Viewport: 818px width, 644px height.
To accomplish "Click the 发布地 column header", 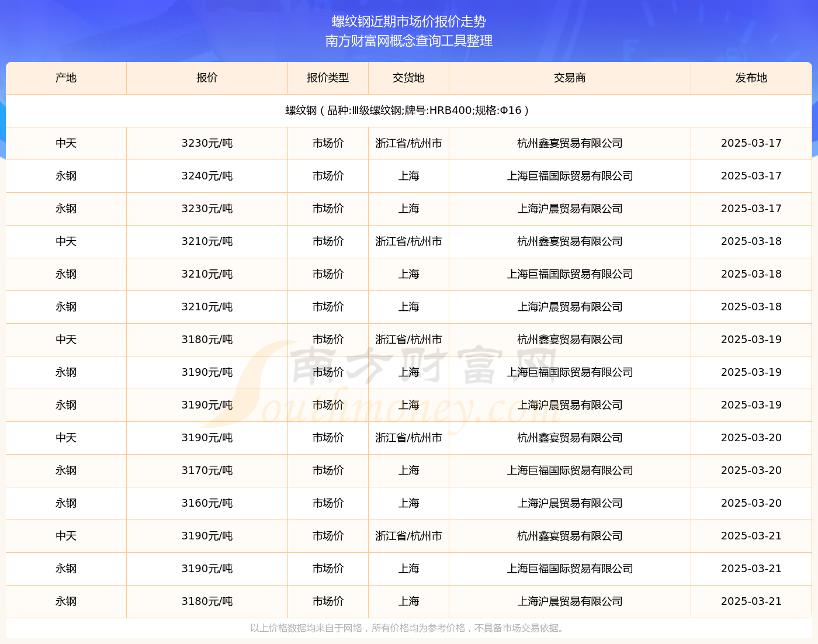I will pos(751,78).
